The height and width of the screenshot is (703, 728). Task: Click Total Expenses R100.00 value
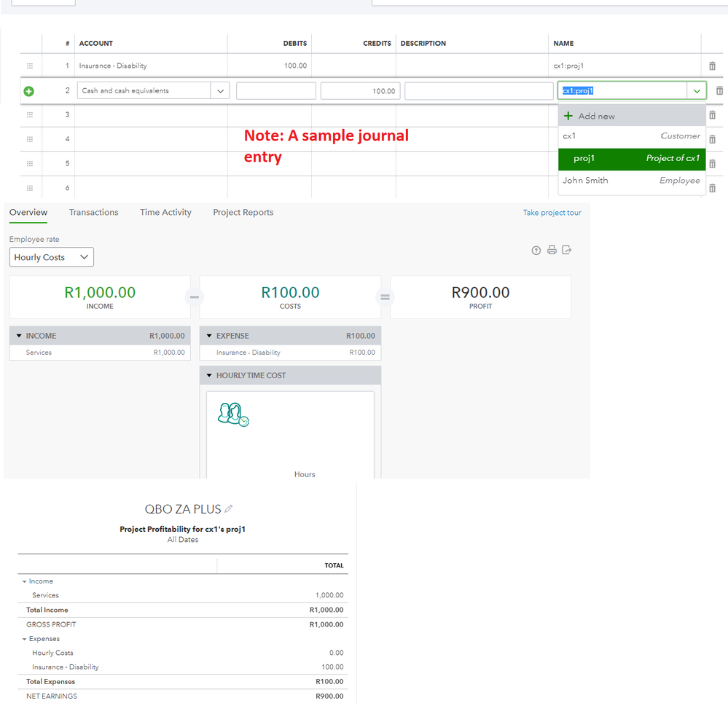[x=329, y=682]
